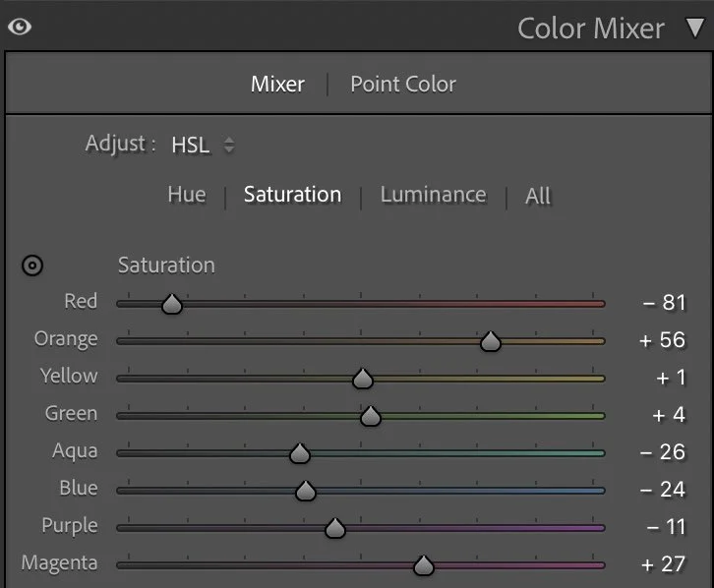Click the Blue saturation value field
Image resolution: width=714 pixels, height=588 pixels.
point(663,490)
